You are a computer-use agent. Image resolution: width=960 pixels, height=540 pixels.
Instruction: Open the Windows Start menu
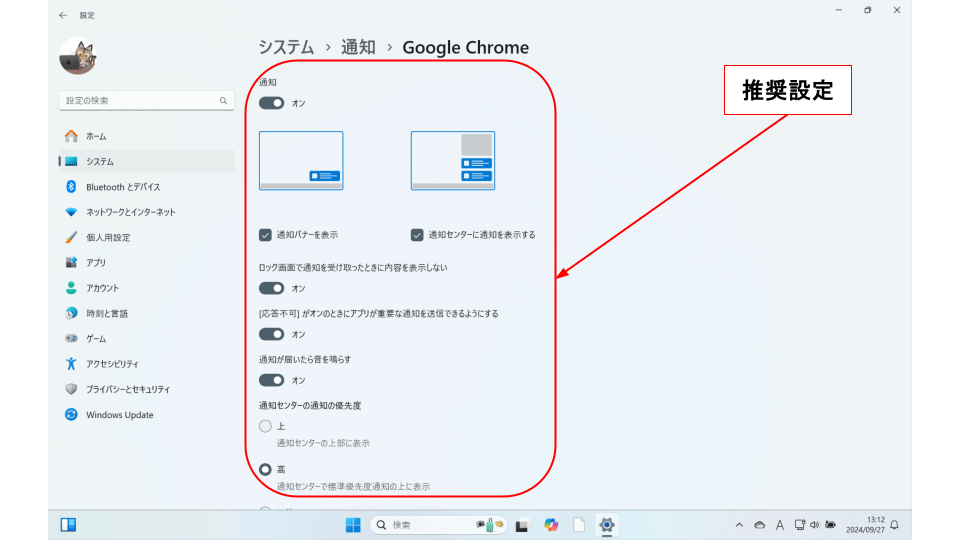353,525
